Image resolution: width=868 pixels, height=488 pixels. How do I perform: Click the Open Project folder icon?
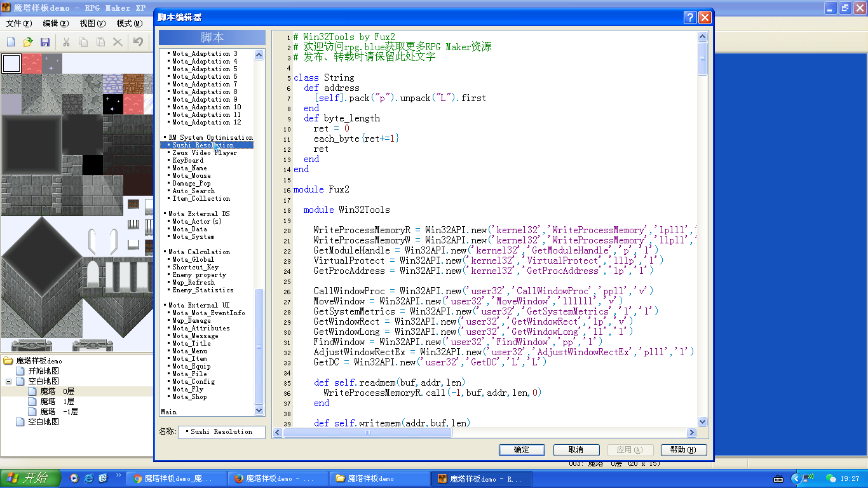[28, 42]
